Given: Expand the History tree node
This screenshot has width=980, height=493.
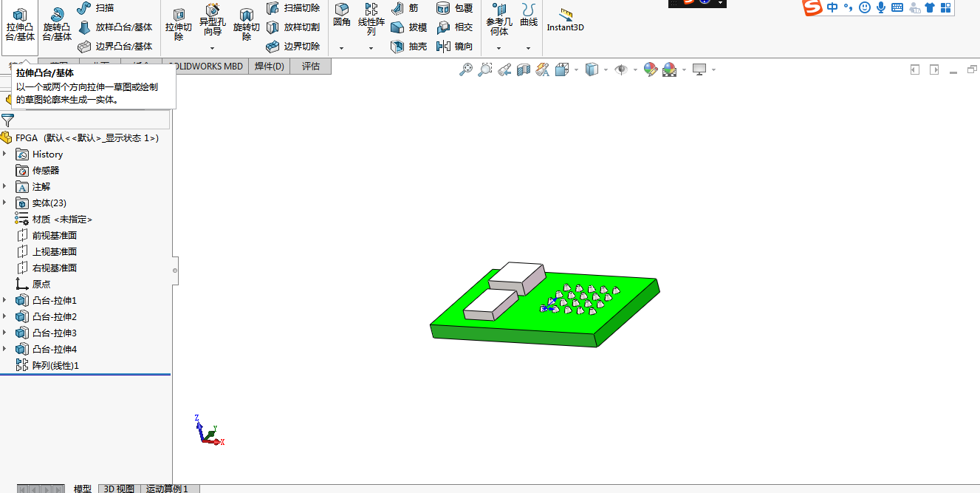Looking at the screenshot, I should [x=5, y=154].
